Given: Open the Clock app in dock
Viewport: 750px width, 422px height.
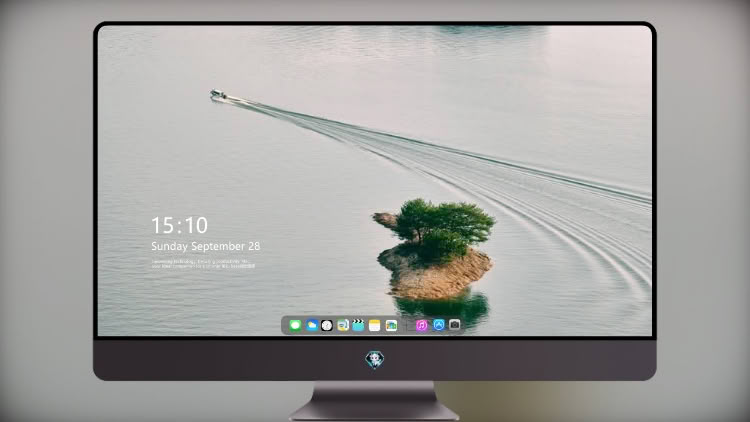Looking at the screenshot, I should pyautogui.click(x=327, y=325).
